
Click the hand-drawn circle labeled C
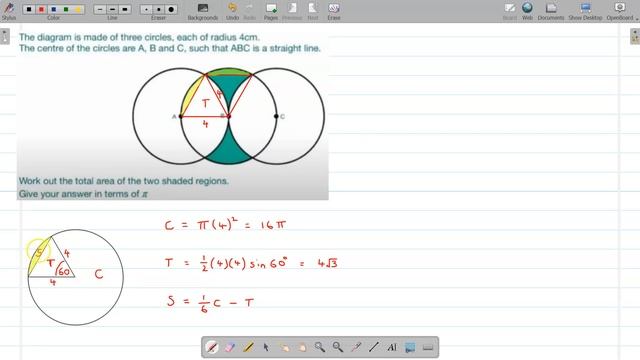coord(76,277)
